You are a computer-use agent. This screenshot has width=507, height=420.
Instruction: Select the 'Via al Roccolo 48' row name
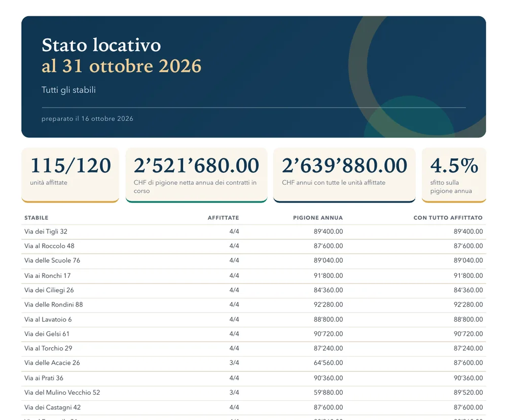coord(49,246)
